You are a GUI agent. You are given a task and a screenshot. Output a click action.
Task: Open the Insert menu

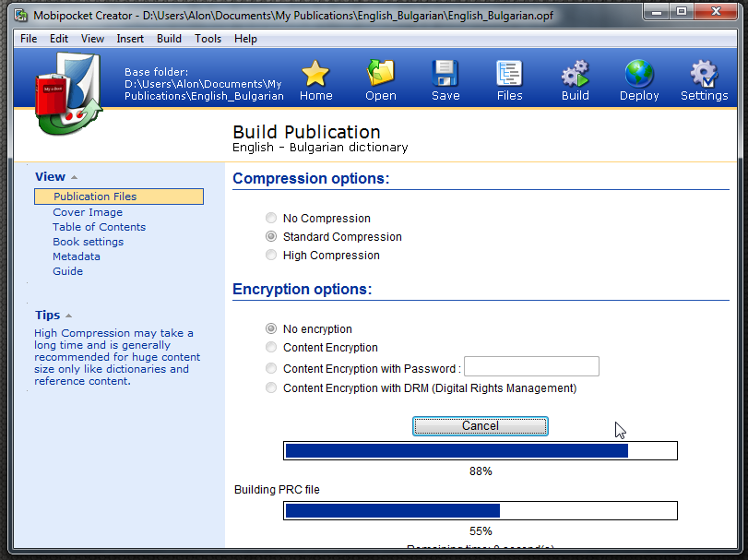[x=130, y=39]
